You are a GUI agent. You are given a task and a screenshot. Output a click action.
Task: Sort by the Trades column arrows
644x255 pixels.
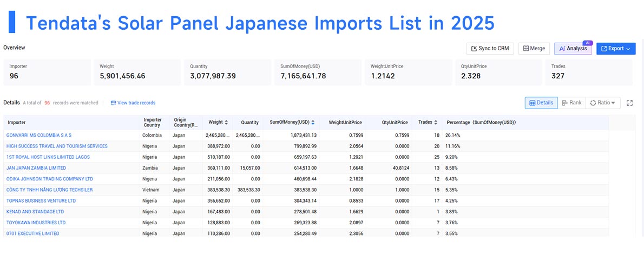[435, 122]
